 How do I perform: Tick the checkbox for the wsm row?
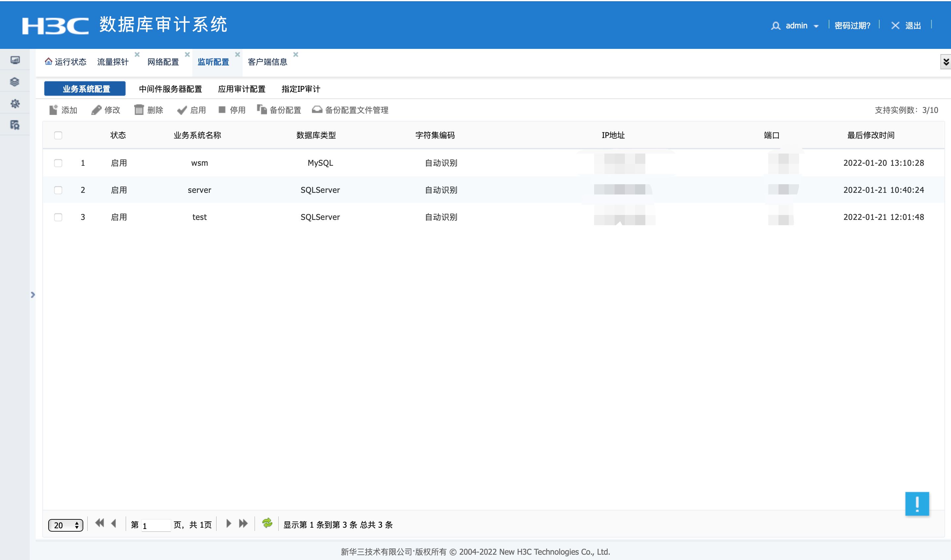[58, 163]
